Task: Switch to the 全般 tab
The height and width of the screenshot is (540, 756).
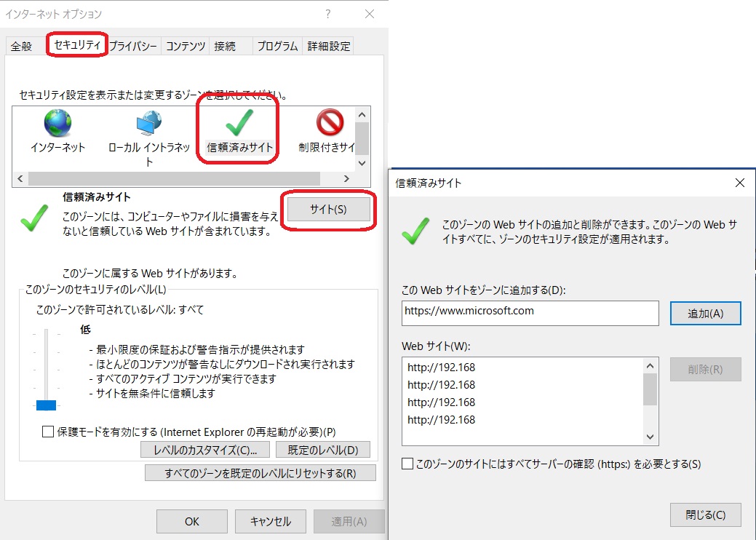Action: point(21,45)
